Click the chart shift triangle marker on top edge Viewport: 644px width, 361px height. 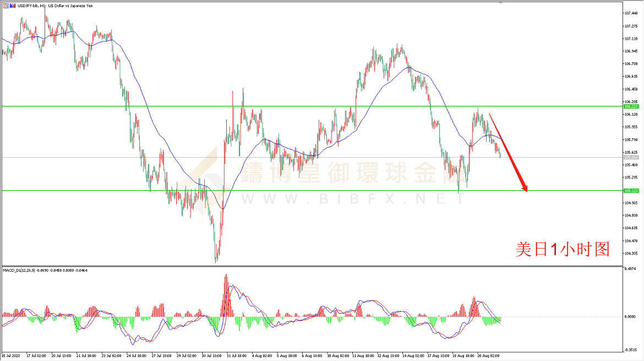pyautogui.click(x=500, y=2)
